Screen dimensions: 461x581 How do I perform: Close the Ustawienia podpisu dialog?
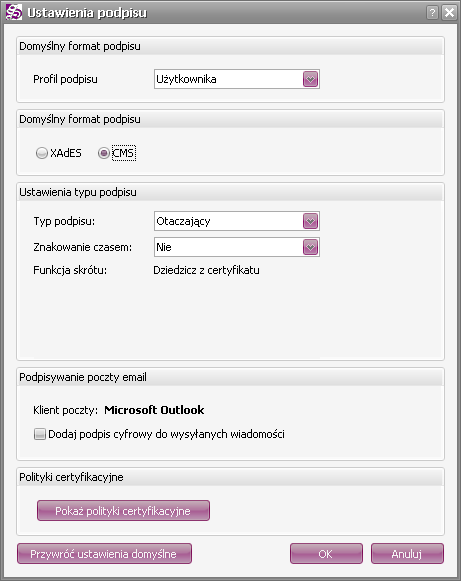pyautogui.click(x=449, y=13)
